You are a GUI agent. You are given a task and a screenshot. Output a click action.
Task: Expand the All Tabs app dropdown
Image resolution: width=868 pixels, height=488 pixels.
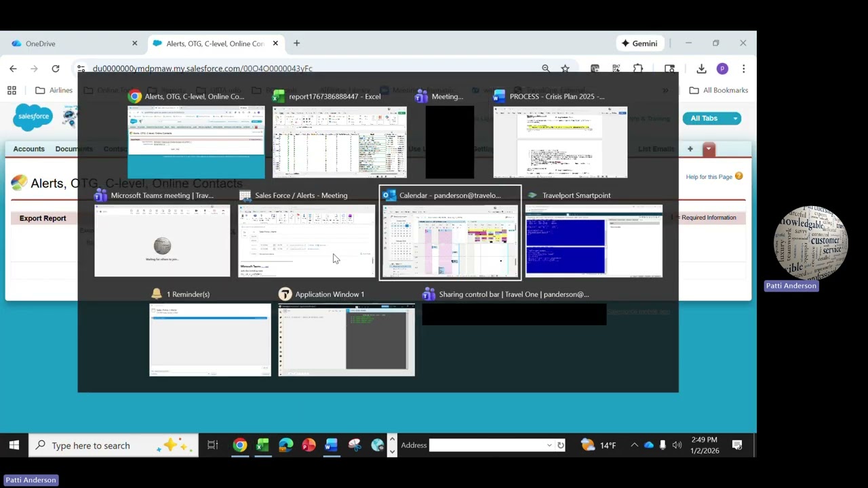[735, 119]
